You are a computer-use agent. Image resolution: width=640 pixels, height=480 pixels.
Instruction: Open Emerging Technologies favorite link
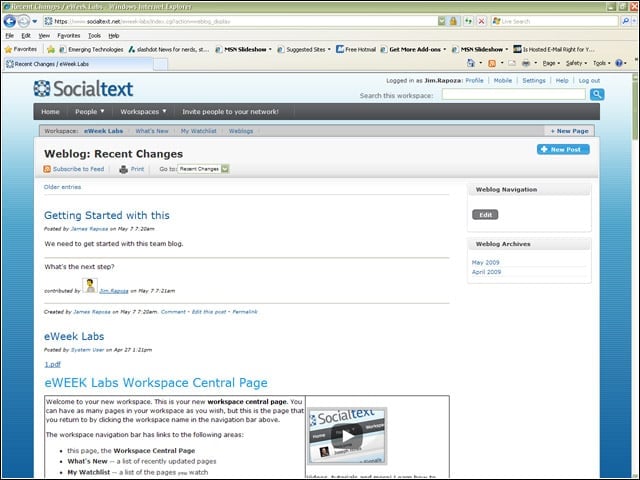(x=91, y=49)
